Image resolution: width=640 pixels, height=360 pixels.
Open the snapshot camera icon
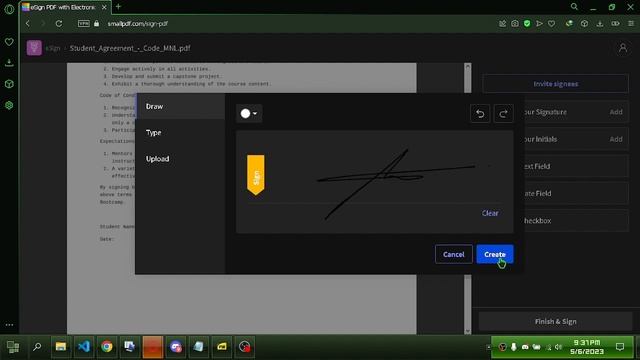click(x=515, y=24)
